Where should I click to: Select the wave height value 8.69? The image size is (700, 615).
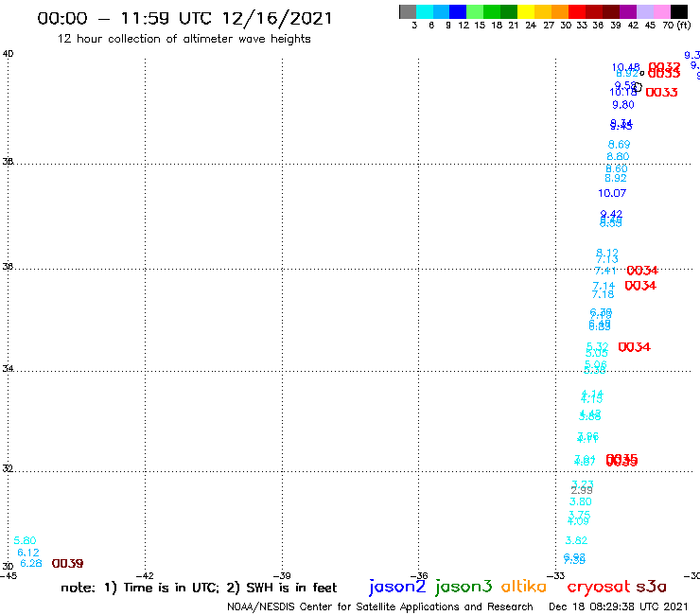point(620,145)
